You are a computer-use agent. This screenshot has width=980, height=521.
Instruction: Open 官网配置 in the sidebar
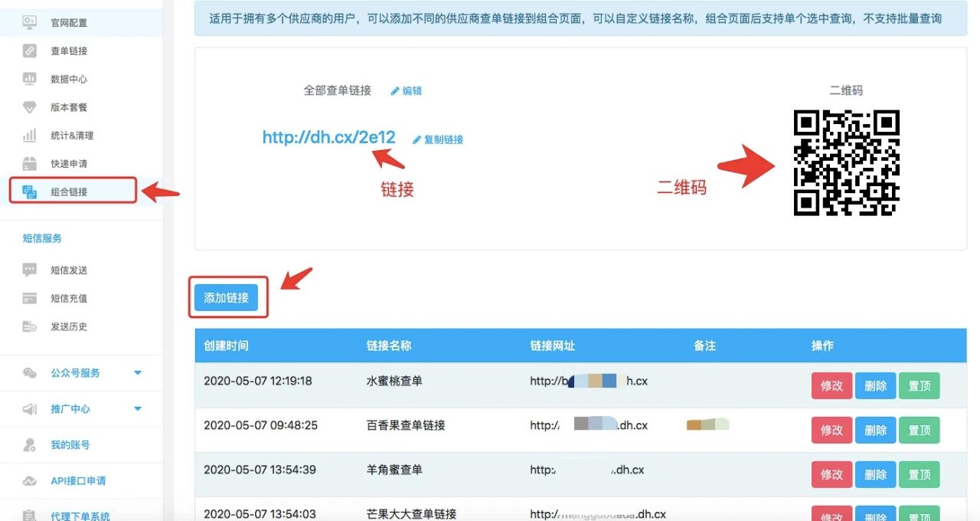coord(69,22)
